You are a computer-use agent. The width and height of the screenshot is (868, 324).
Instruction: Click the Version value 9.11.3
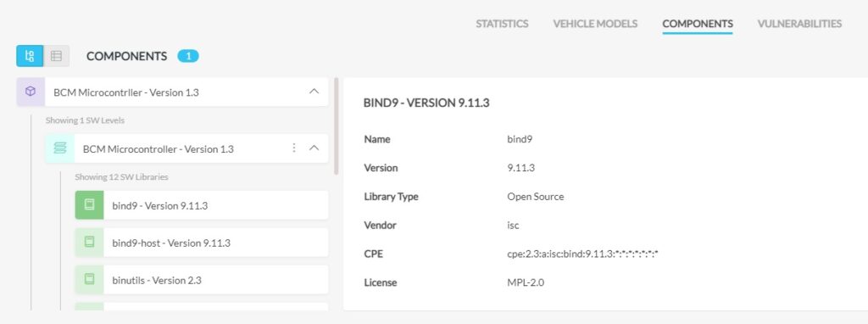[x=521, y=168]
